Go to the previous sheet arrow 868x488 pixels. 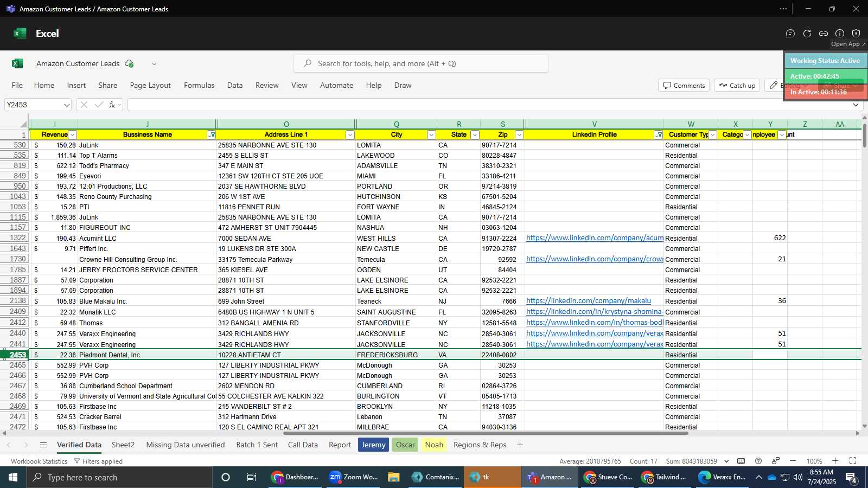tap(9, 445)
